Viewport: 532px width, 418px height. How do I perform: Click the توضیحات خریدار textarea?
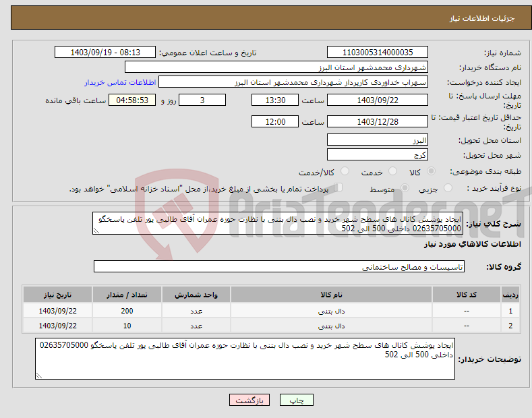[245, 359]
